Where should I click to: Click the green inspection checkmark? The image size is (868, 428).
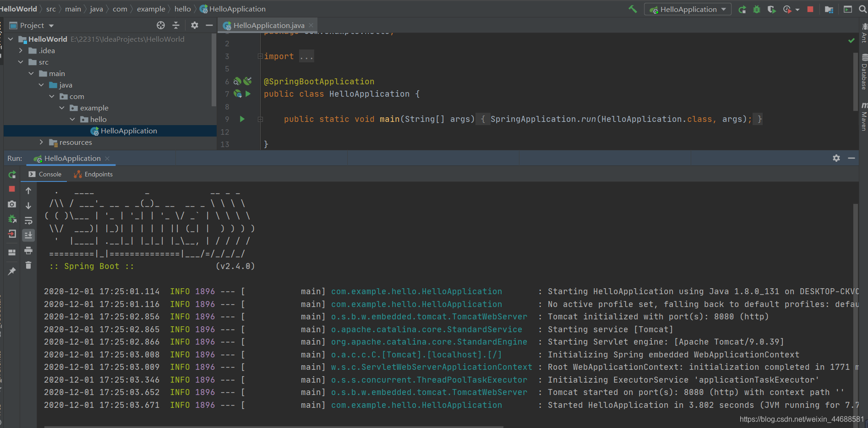click(x=851, y=40)
